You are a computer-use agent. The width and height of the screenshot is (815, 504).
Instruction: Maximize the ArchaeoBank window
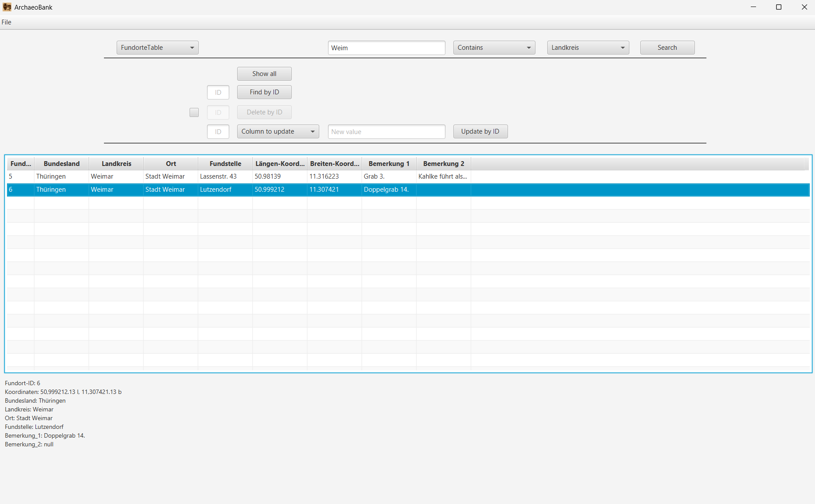778,7
